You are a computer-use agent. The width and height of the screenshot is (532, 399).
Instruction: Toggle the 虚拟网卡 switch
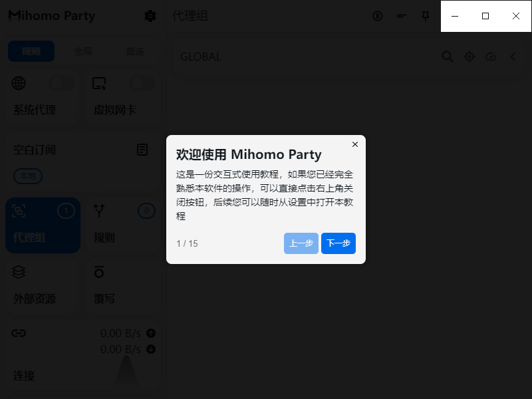tap(142, 83)
